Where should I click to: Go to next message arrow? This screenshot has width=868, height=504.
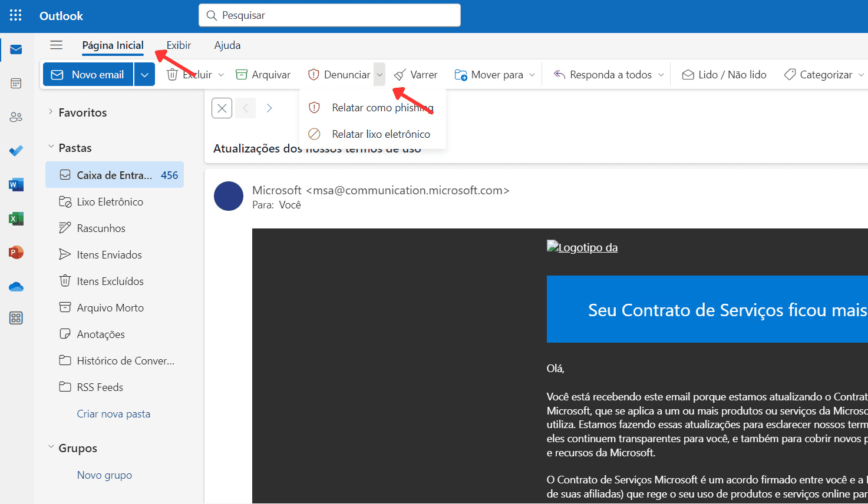coord(269,108)
